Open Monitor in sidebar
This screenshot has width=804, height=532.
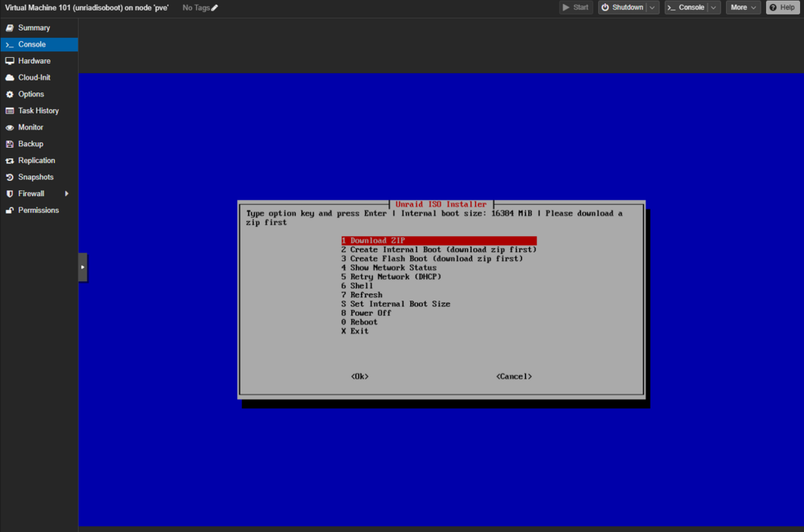(x=39, y=127)
